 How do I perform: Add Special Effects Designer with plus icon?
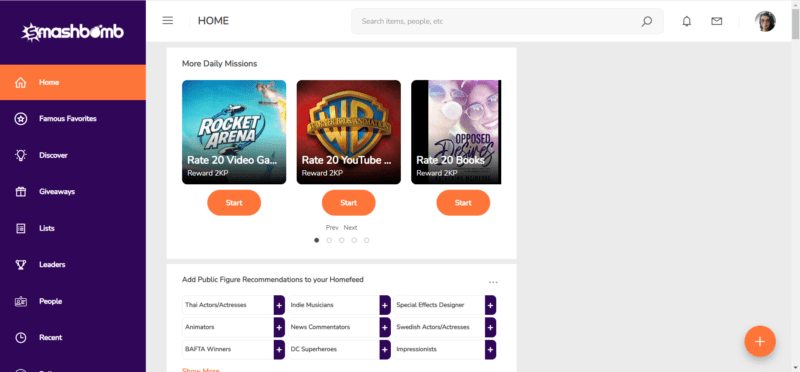click(x=490, y=305)
